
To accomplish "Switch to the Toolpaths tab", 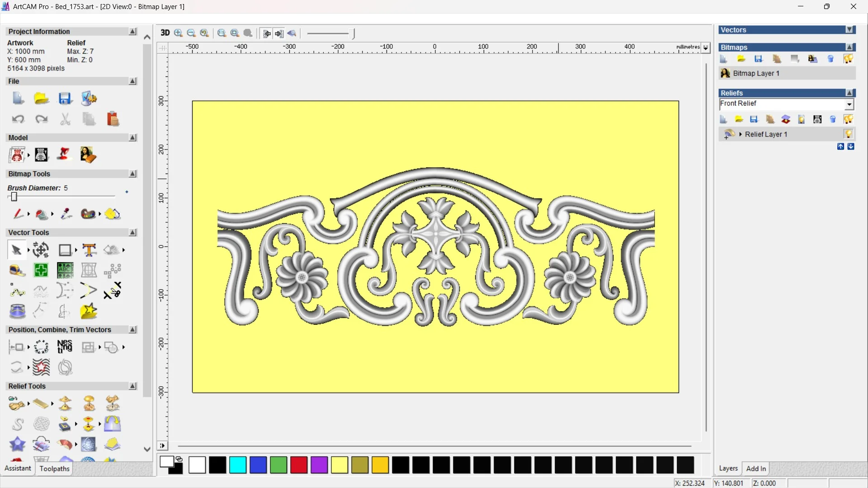I will pyautogui.click(x=54, y=469).
